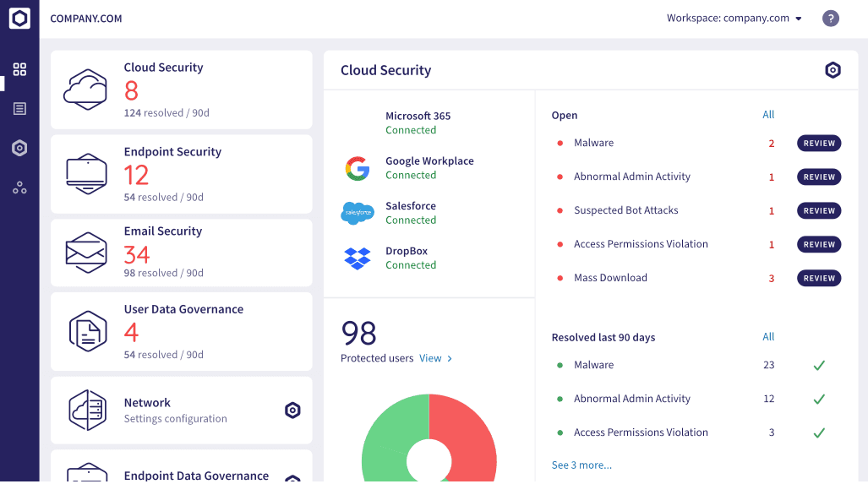The height and width of the screenshot is (484, 868).
Task: Click open Mass Download count 3
Action: pyautogui.click(x=771, y=278)
